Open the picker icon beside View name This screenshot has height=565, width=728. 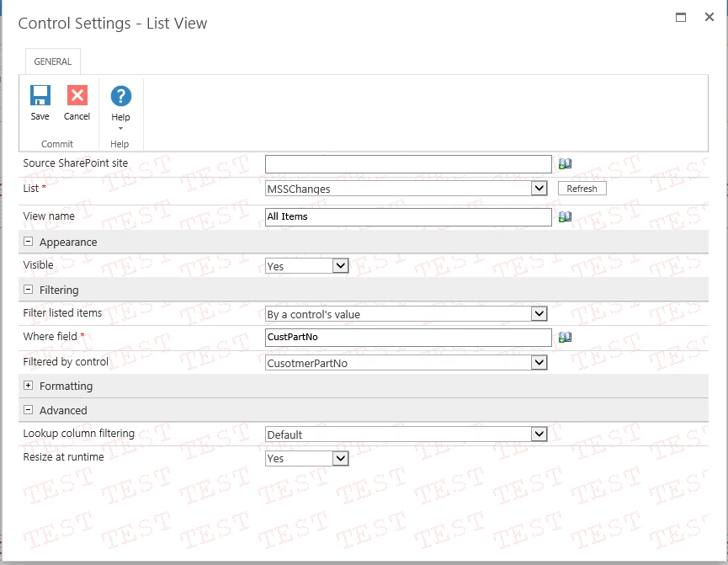point(565,217)
